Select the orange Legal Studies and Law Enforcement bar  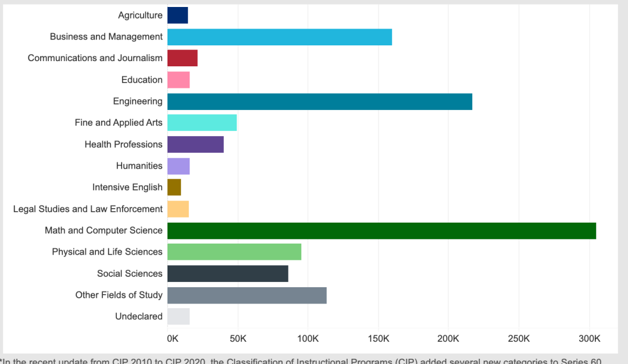pos(178,209)
